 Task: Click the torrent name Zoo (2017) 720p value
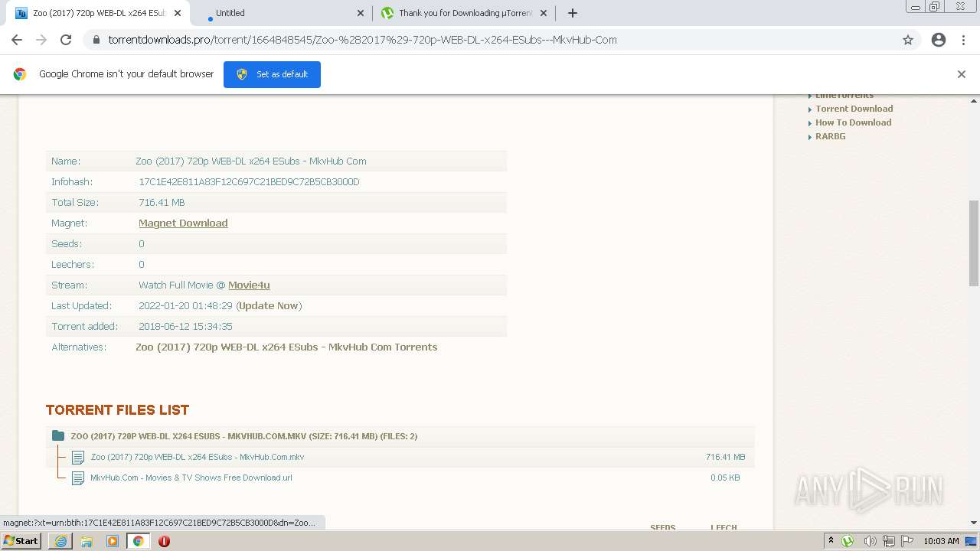click(x=251, y=161)
